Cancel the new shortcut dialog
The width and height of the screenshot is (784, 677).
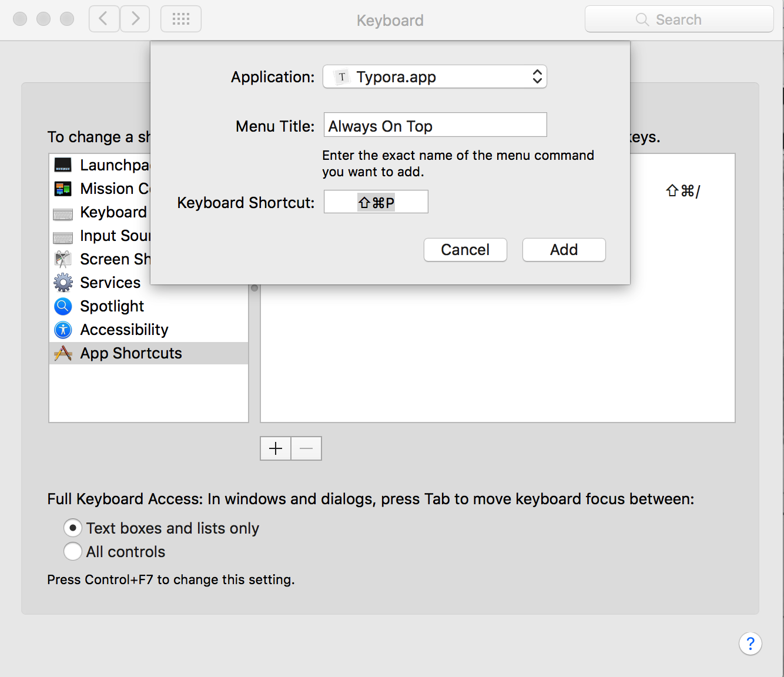[x=465, y=250]
